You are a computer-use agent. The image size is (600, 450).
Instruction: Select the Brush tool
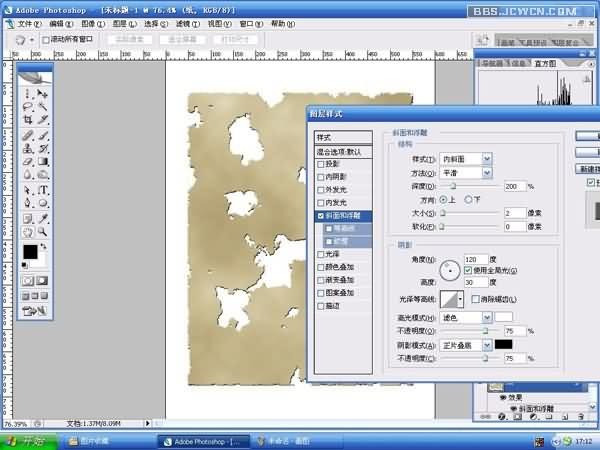coord(42,135)
